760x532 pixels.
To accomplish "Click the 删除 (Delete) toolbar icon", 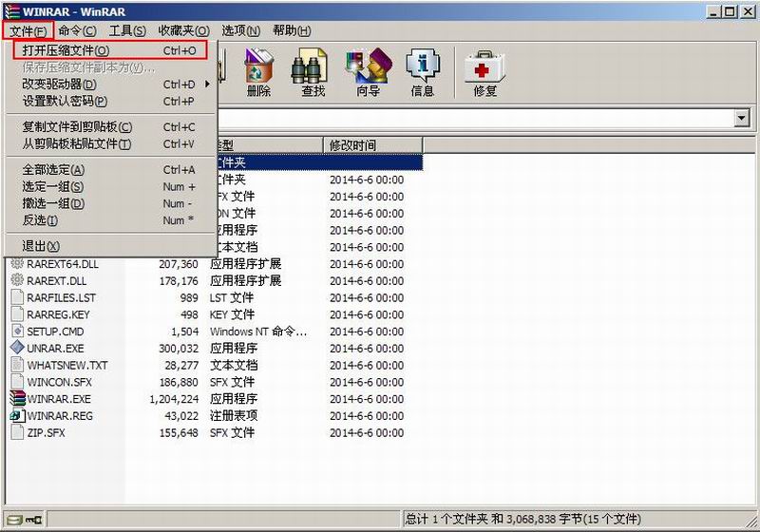I will point(258,73).
